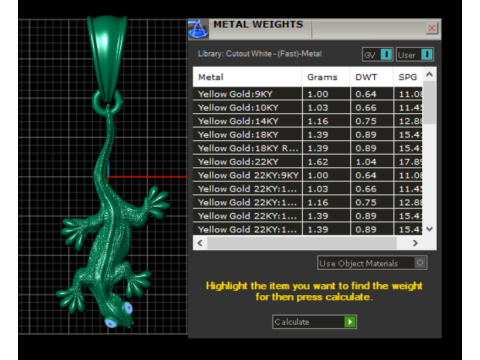Click the vertical scrollbar thumb
Viewport: 480px width, 360px height.
click(429, 102)
